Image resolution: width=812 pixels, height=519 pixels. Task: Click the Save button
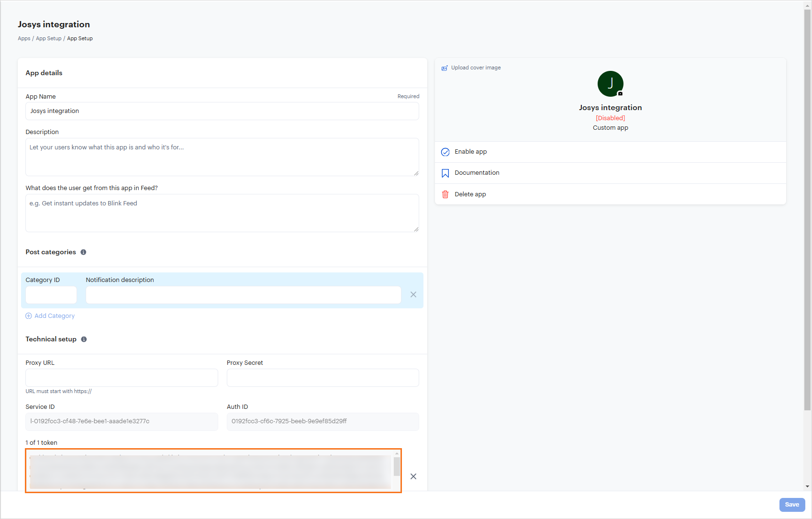tap(792, 505)
